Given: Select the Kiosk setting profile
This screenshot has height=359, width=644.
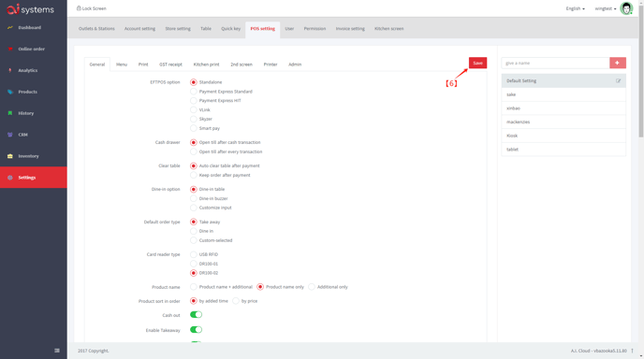Looking at the screenshot, I should pyautogui.click(x=563, y=136).
